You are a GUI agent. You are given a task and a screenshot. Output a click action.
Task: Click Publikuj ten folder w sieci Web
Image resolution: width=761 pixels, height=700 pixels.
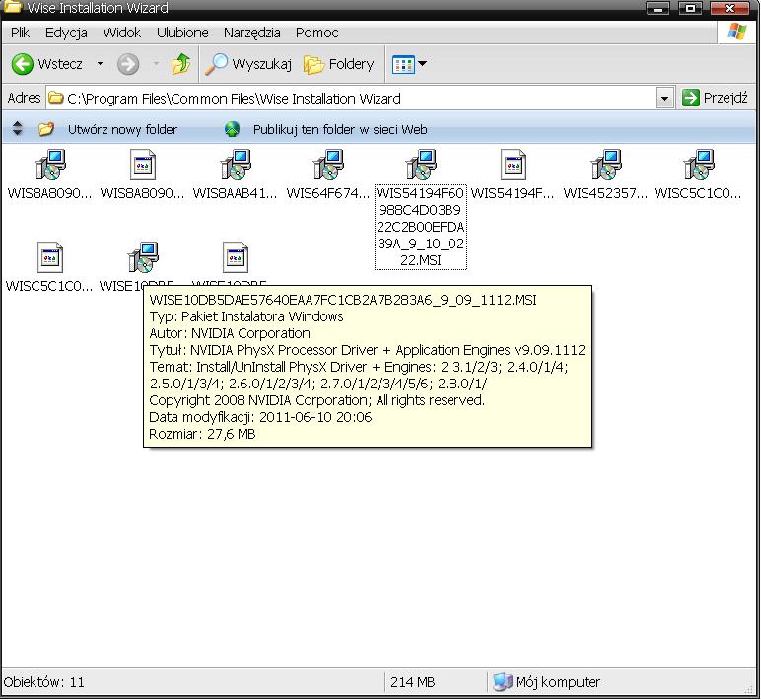340,129
